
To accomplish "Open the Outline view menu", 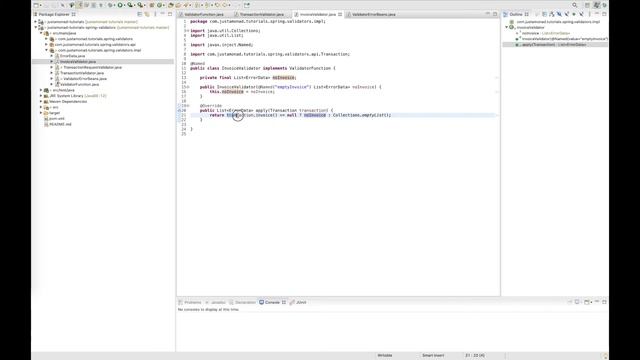I will tap(589, 14).
